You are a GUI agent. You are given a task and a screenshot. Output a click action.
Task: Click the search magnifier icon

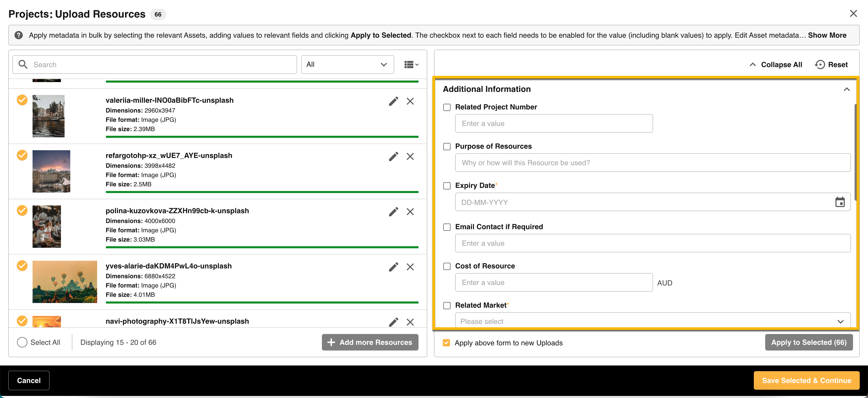click(23, 65)
